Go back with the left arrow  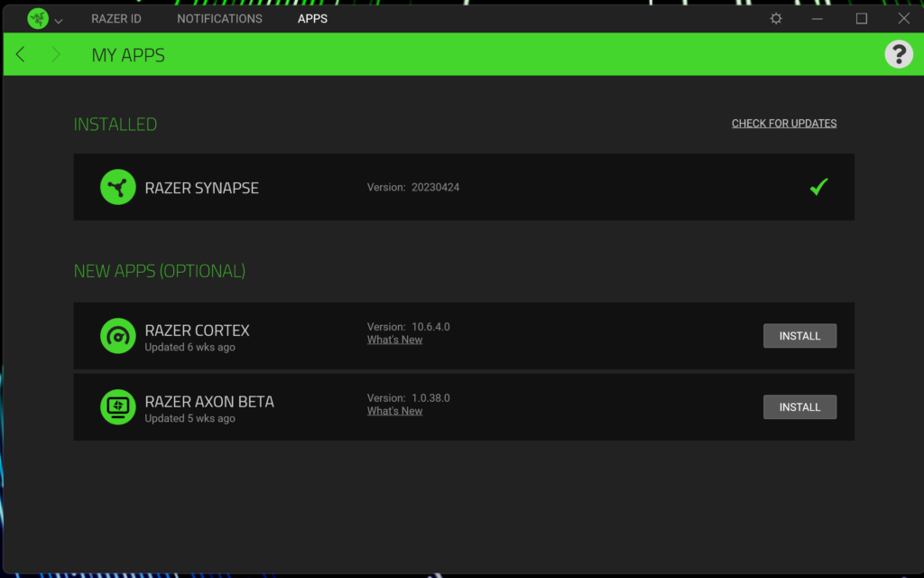tap(20, 54)
